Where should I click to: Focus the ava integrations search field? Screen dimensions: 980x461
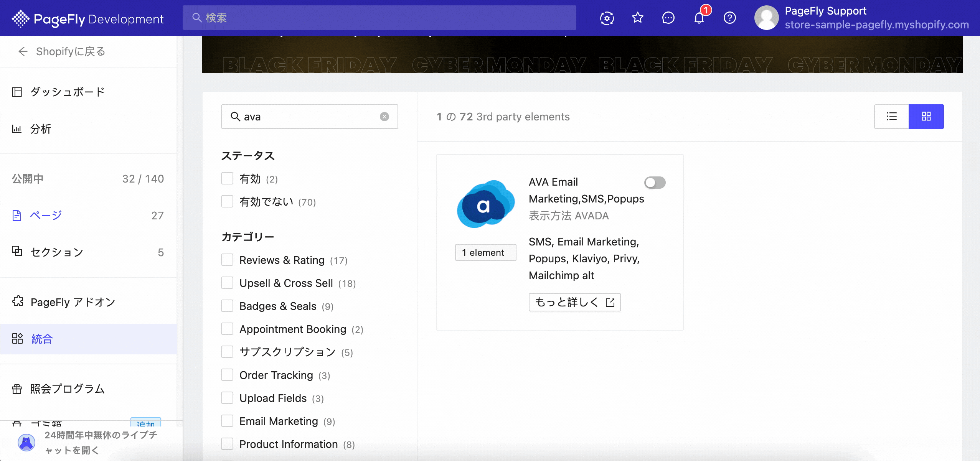[x=309, y=117]
